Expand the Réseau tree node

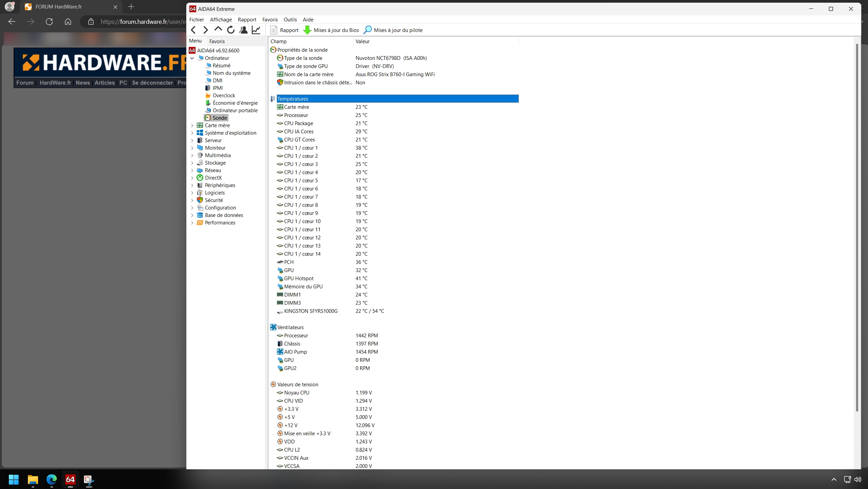point(192,170)
